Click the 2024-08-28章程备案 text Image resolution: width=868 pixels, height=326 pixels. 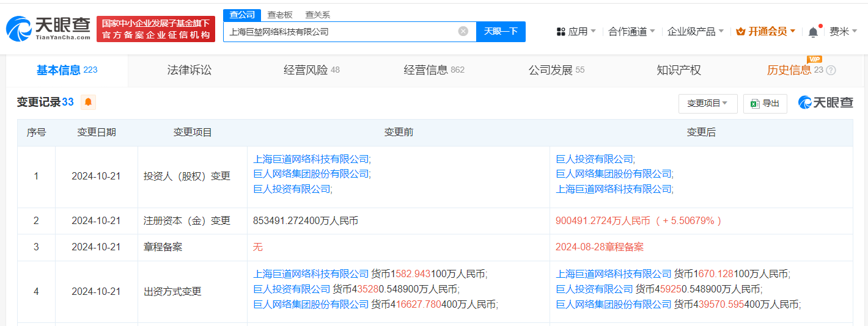(x=600, y=247)
